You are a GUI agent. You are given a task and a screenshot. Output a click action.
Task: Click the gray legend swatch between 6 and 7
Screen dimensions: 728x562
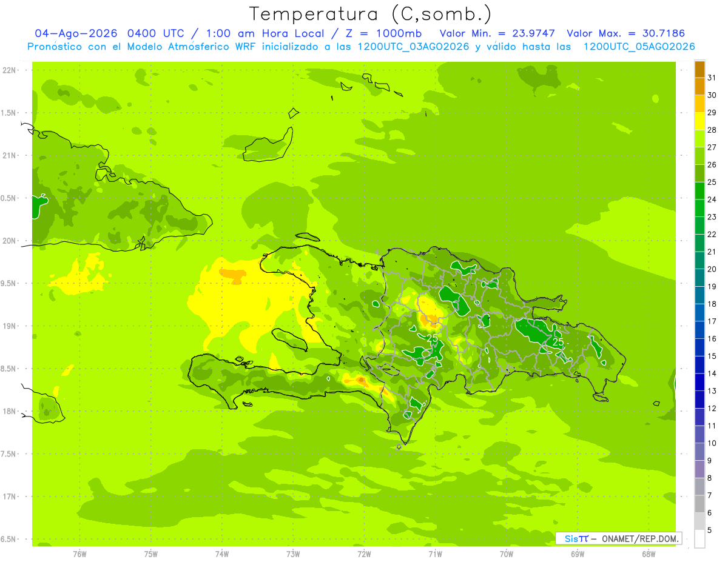tap(699, 504)
